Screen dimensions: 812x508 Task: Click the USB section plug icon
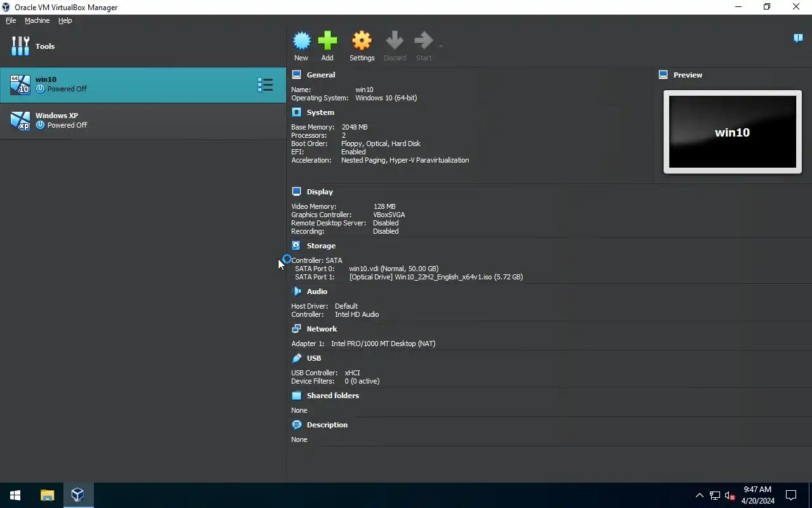(x=296, y=358)
